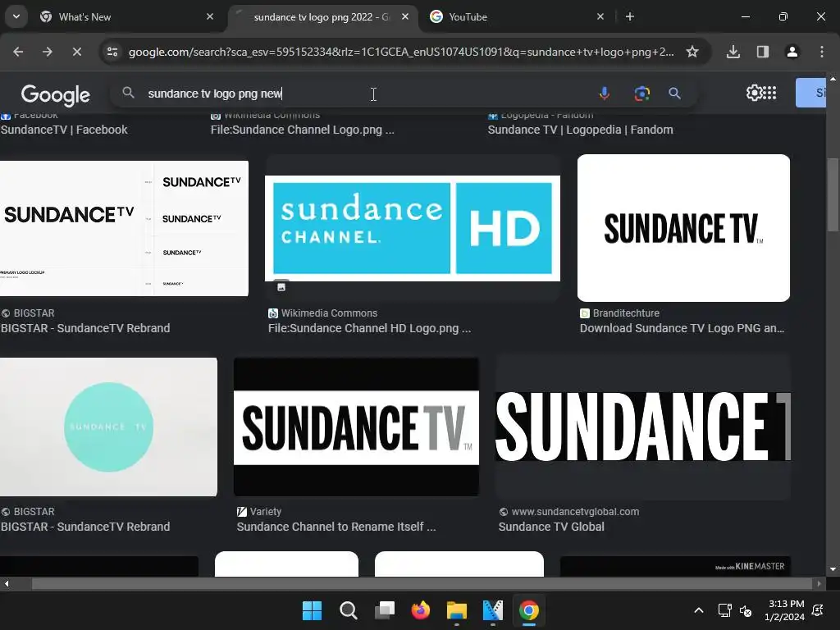The width and height of the screenshot is (840, 630).
Task: Click right arrow of horizontal scrollbar
Action: pos(819,583)
